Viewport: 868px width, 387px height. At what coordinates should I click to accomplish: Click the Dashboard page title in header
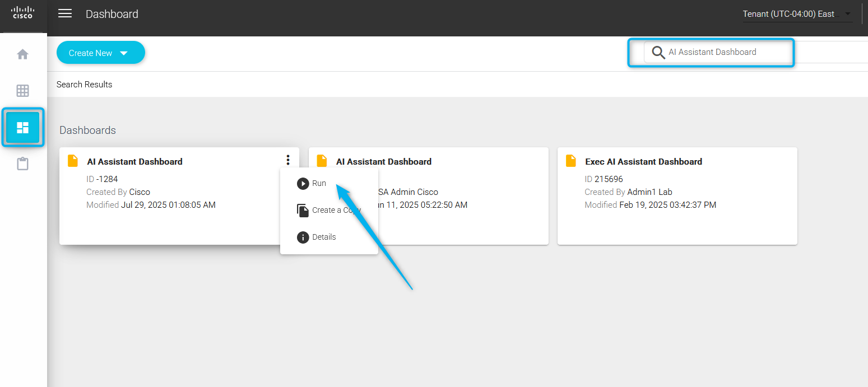coord(112,14)
